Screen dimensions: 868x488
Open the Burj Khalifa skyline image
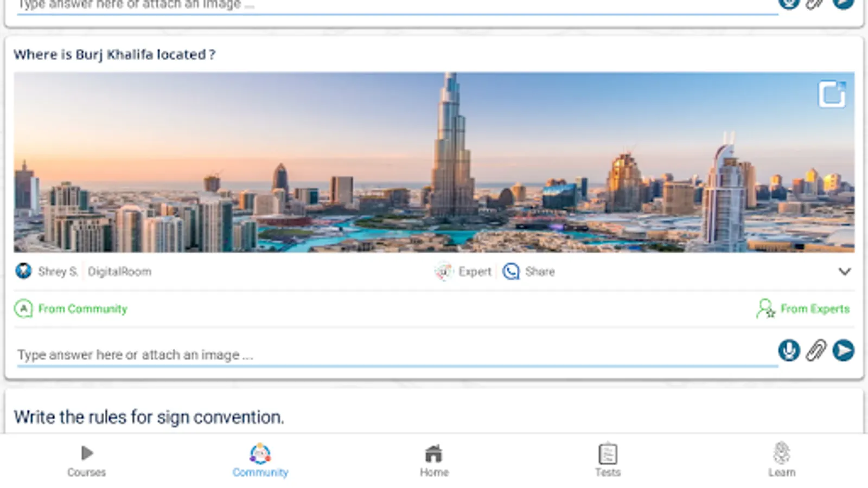pos(434,162)
